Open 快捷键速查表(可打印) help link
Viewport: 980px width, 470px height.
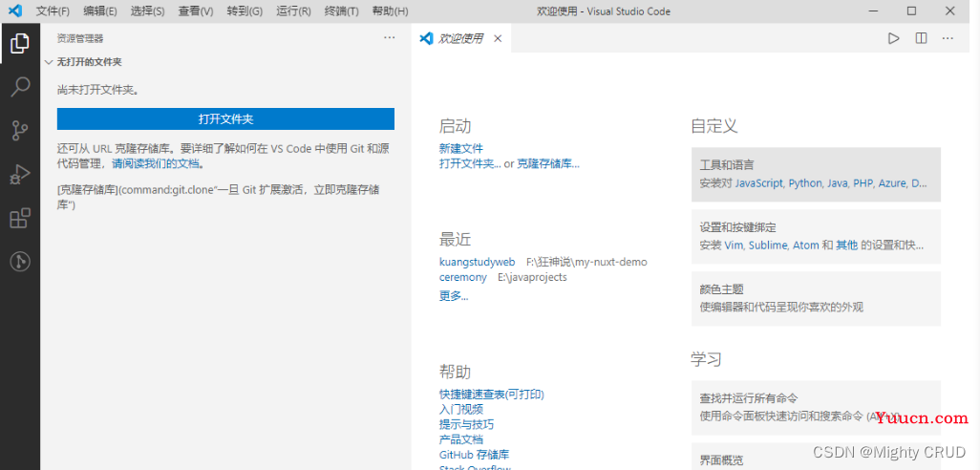(x=492, y=395)
